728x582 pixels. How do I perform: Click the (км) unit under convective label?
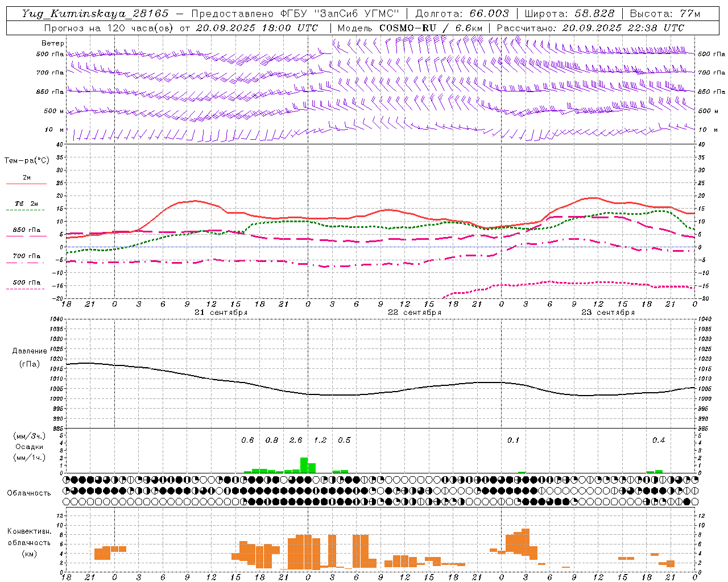click(x=30, y=554)
